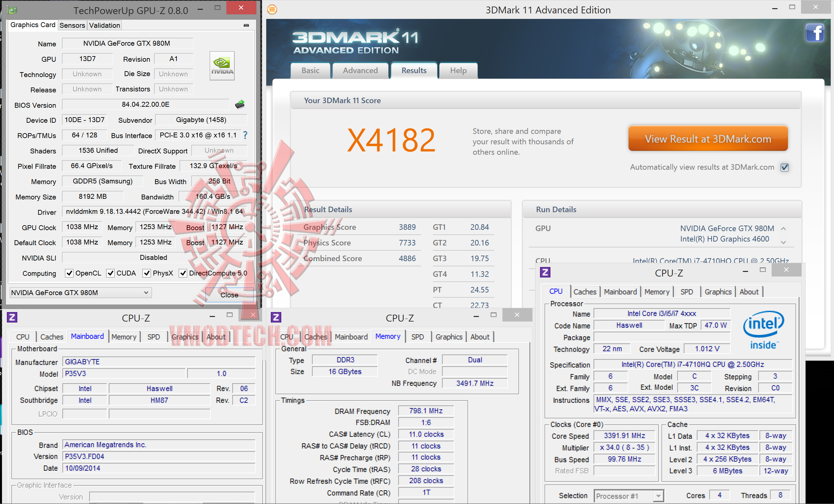
Task: Click the Bus Interface question mark
Action: coord(245,135)
